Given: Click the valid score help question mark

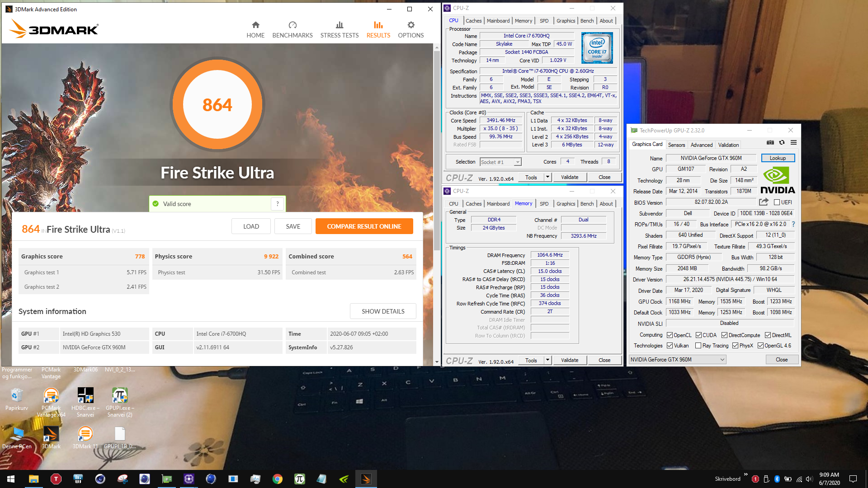Looking at the screenshot, I should [x=278, y=204].
